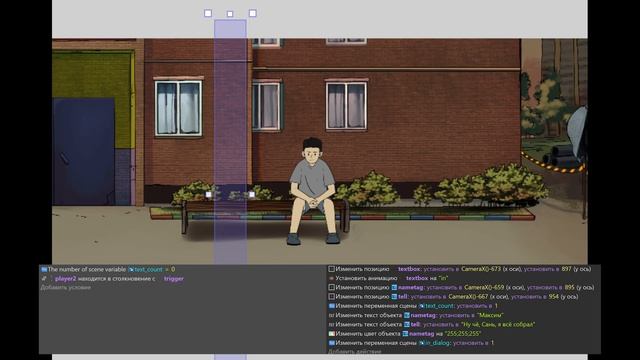
Task: Click the text object icon before tell position action
Action: [394, 297]
